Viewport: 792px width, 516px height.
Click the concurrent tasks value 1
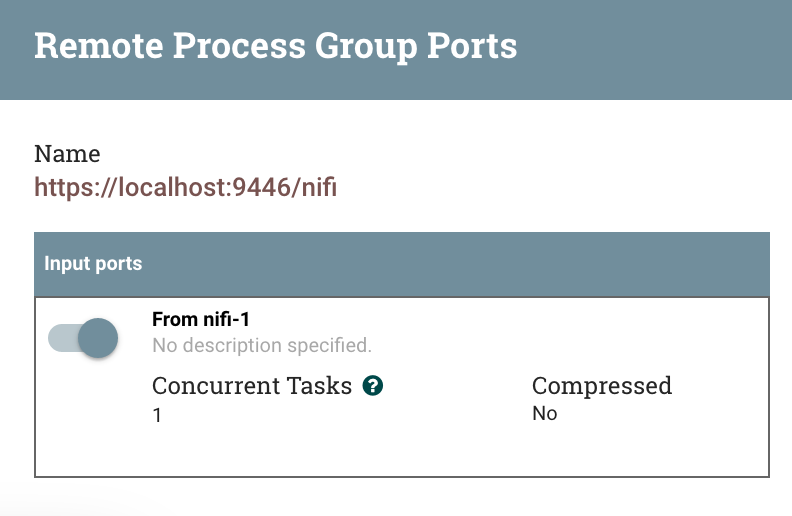[157, 415]
